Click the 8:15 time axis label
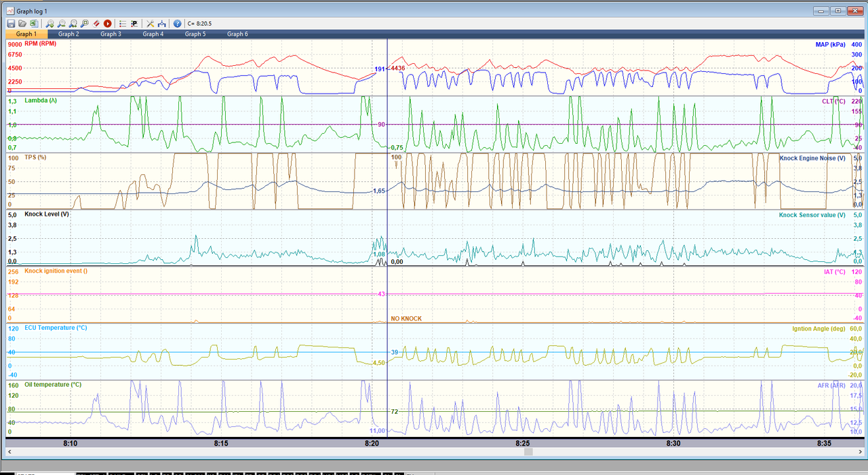The width and height of the screenshot is (868, 475). click(221, 443)
